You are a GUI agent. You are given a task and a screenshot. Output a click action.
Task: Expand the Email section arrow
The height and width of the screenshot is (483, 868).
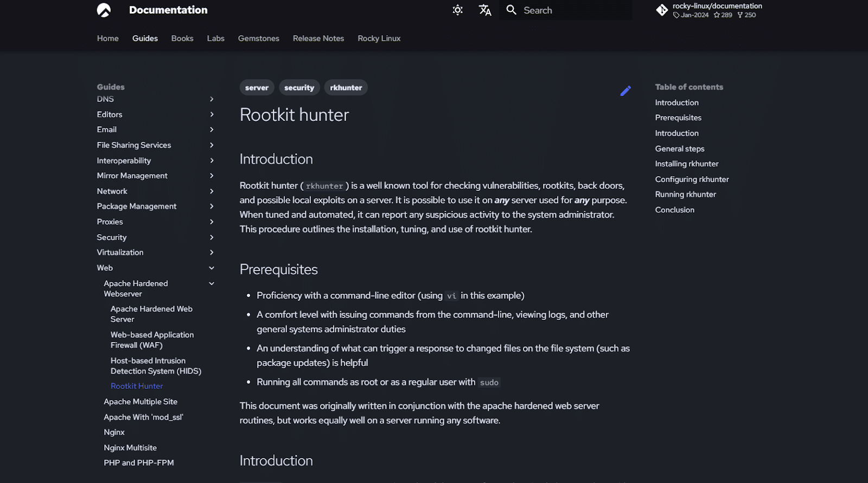tap(212, 130)
